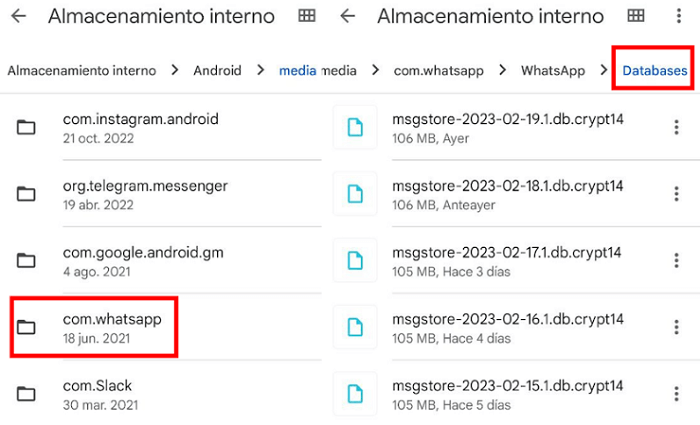Select file name msgstore-2023-02-15.1.db.crypt14

coord(508,386)
